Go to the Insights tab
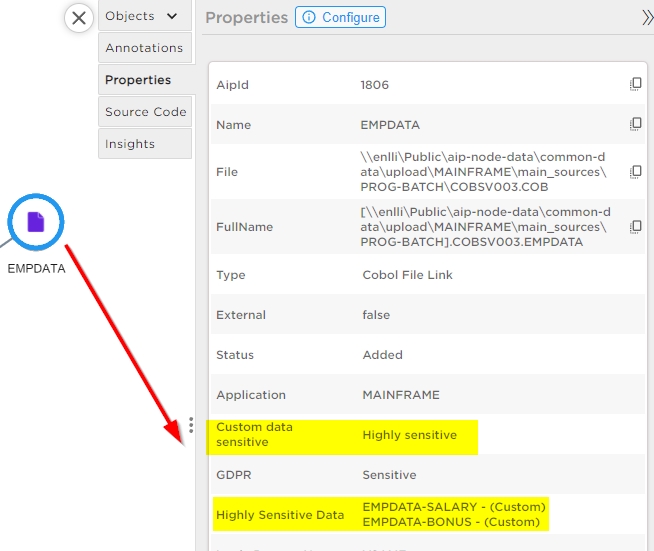This screenshot has width=654, height=551. point(130,144)
